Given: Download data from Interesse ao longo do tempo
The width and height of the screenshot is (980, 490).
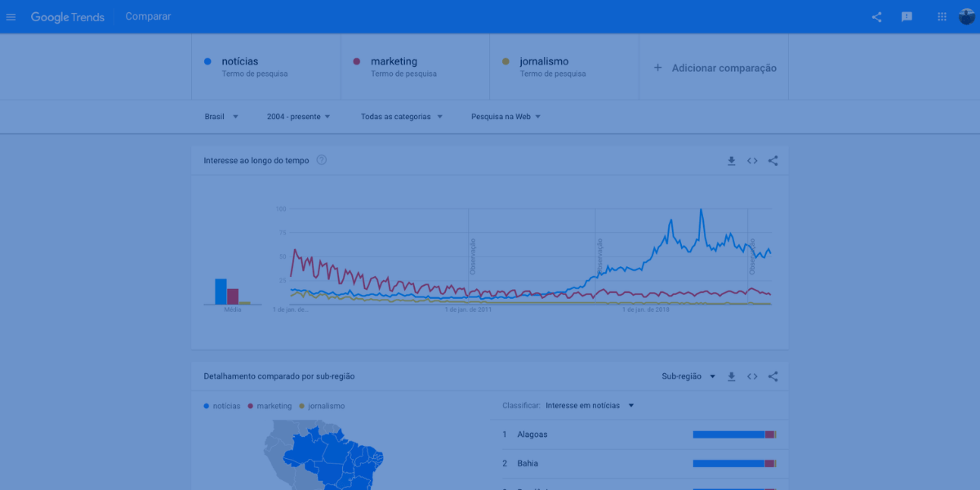Looking at the screenshot, I should click(x=731, y=161).
